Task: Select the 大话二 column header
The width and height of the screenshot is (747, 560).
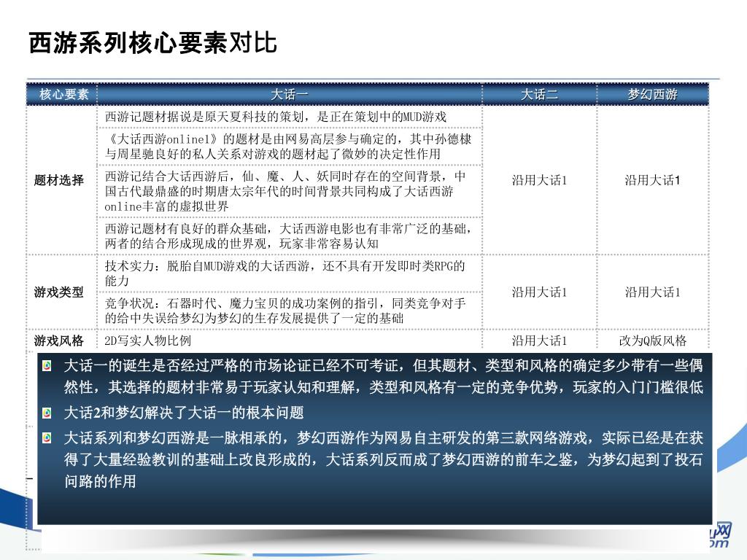Action: point(539,94)
